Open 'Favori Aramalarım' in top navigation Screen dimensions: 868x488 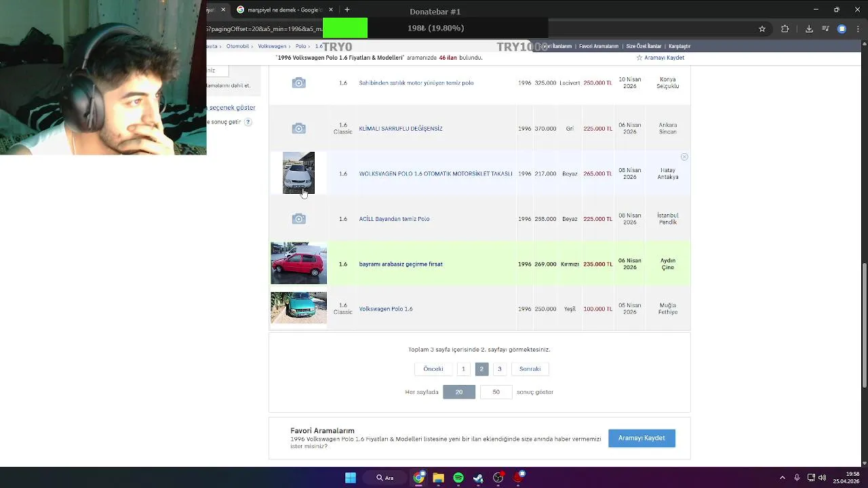coord(599,46)
